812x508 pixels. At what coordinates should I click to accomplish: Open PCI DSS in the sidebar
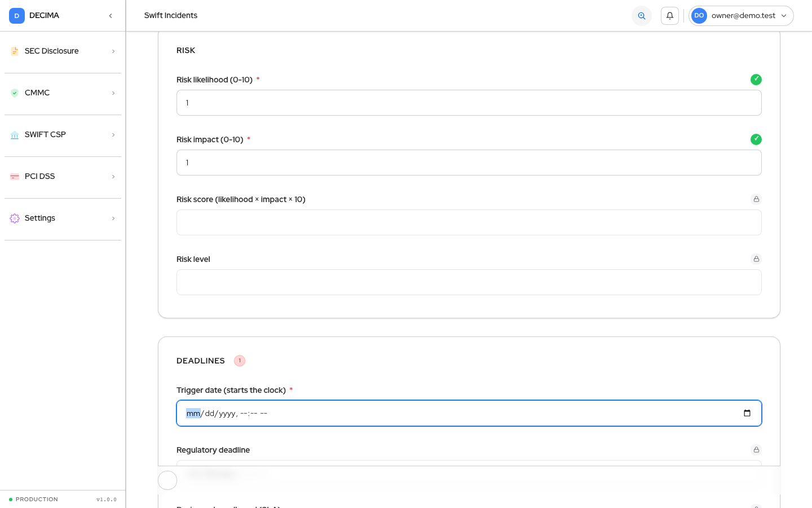pyautogui.click(x=63, y=177)
